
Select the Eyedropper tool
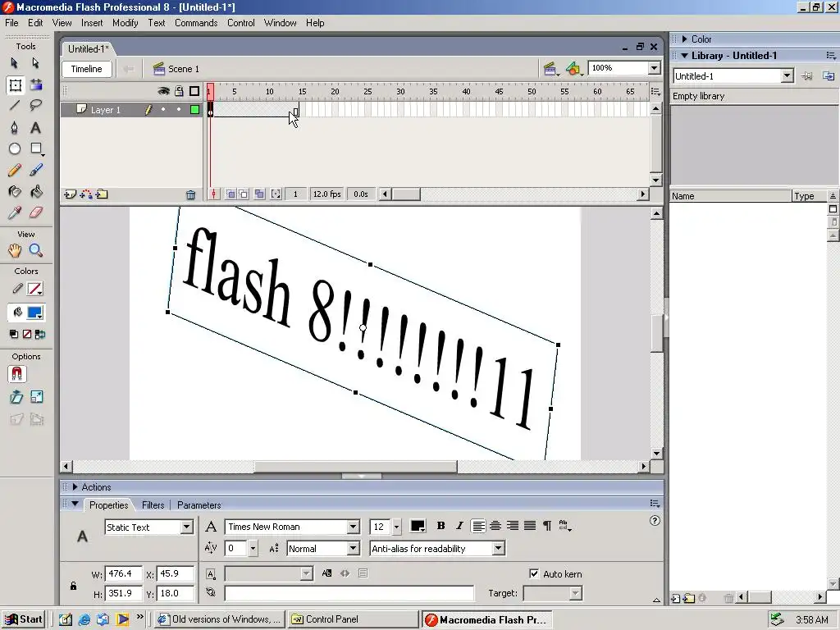15,212
